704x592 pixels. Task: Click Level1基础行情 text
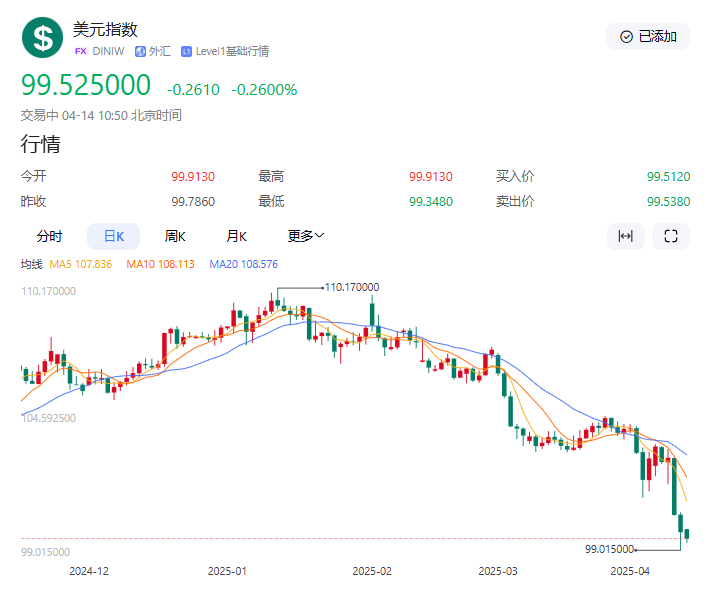pos(233,52)
